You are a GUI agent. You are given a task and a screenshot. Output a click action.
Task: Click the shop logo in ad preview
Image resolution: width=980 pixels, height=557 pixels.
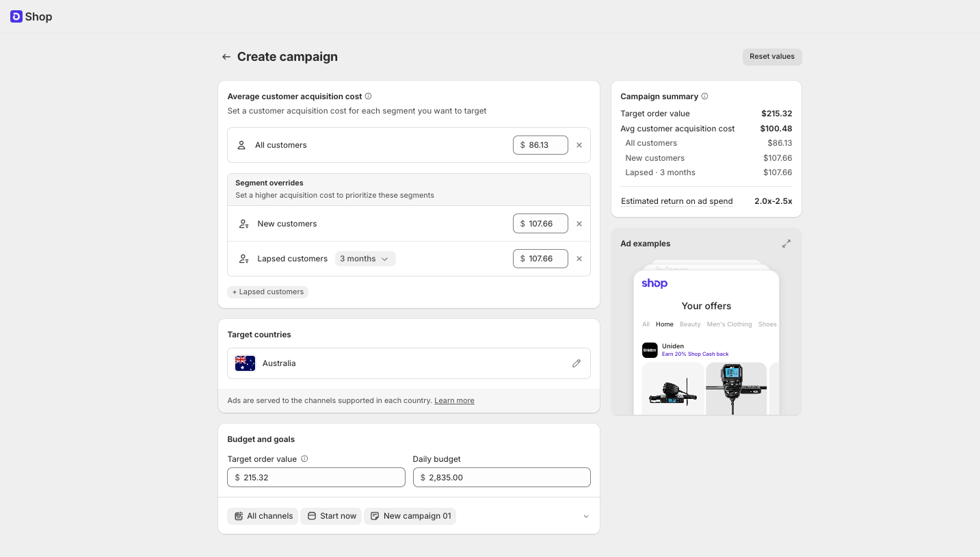[x=654, y=283]
